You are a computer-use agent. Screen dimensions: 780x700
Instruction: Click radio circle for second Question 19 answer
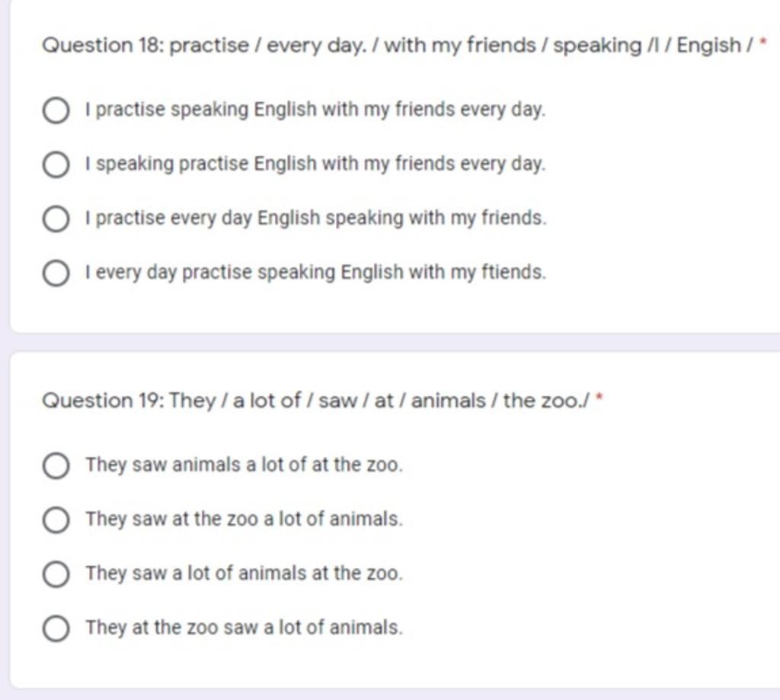pyautogui.click(x=56, y=520)
